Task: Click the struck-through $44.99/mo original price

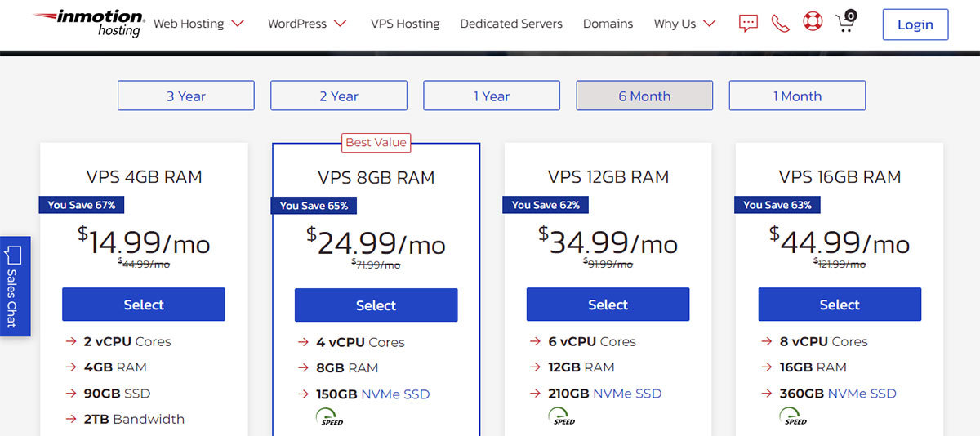Action: click(x=144, y=263)
